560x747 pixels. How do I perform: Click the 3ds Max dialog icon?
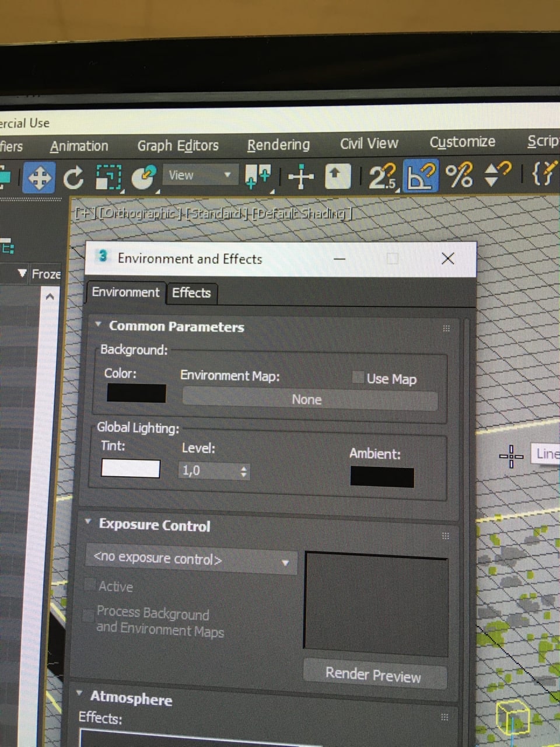point(103,256)
